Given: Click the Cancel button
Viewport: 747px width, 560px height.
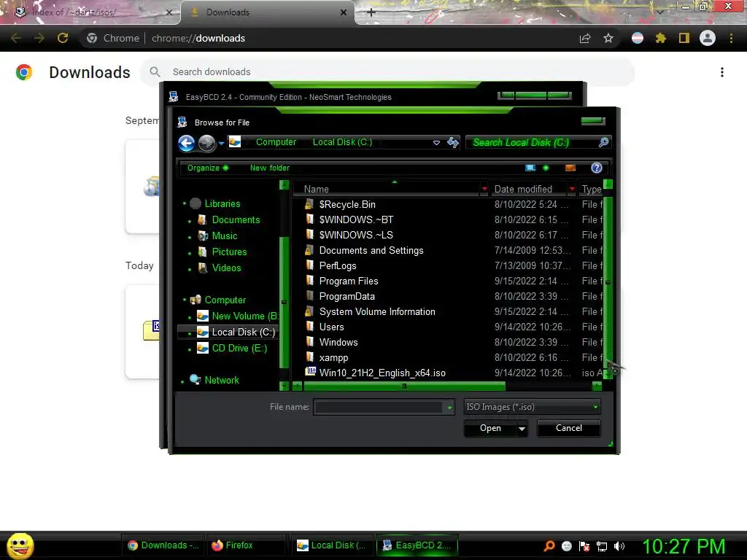Looking at the screenshot, I should tap(569, 428).
